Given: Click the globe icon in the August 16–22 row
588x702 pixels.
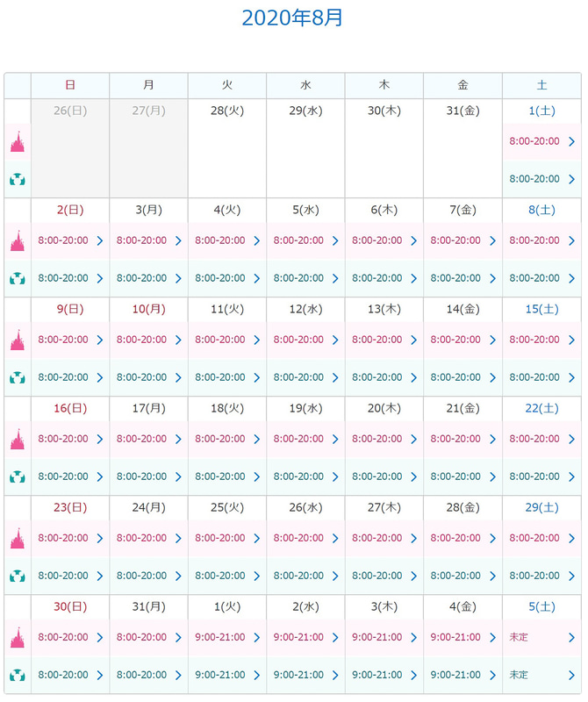Looking at the screenshot, I should click(x=18, y=476).
